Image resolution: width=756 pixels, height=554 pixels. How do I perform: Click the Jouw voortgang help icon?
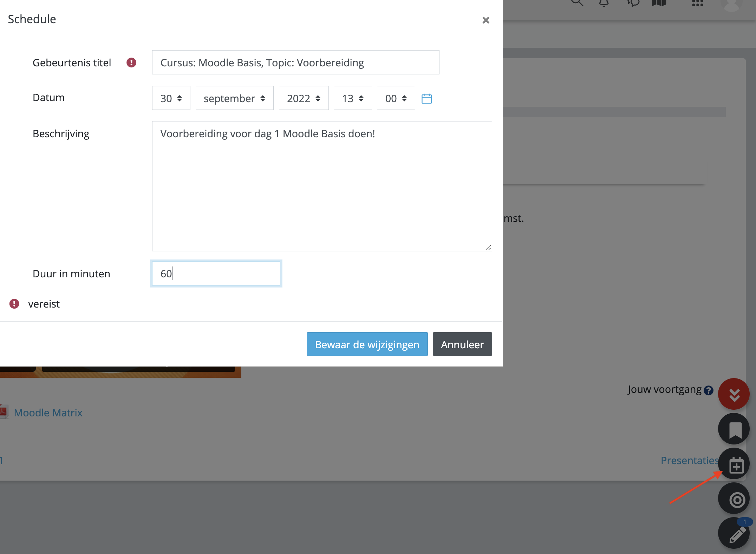709,390
